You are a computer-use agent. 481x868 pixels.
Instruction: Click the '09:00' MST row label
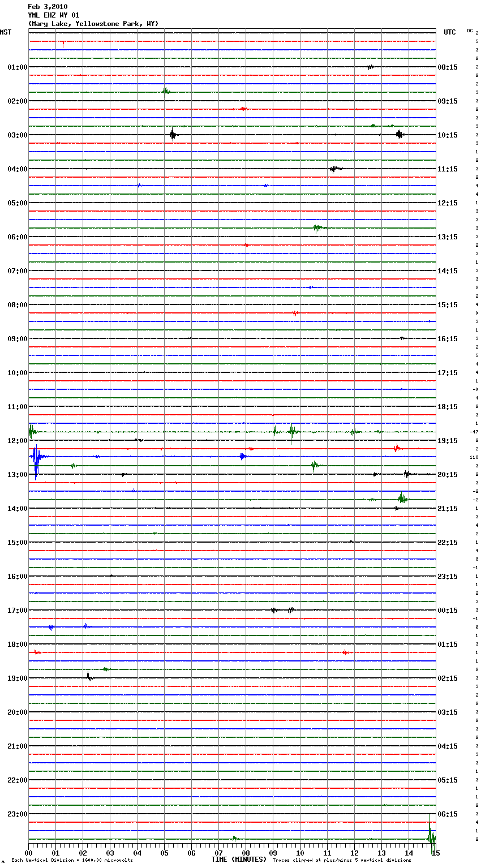(18, 339)
